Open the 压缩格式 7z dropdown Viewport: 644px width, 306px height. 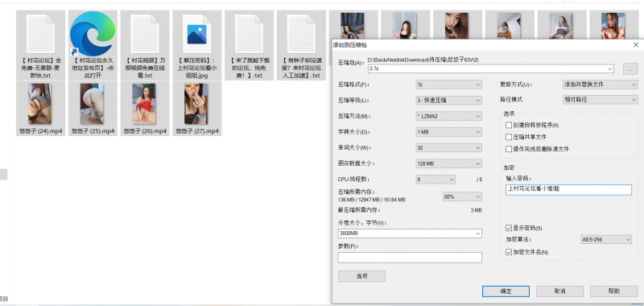(x=448, y=85)
